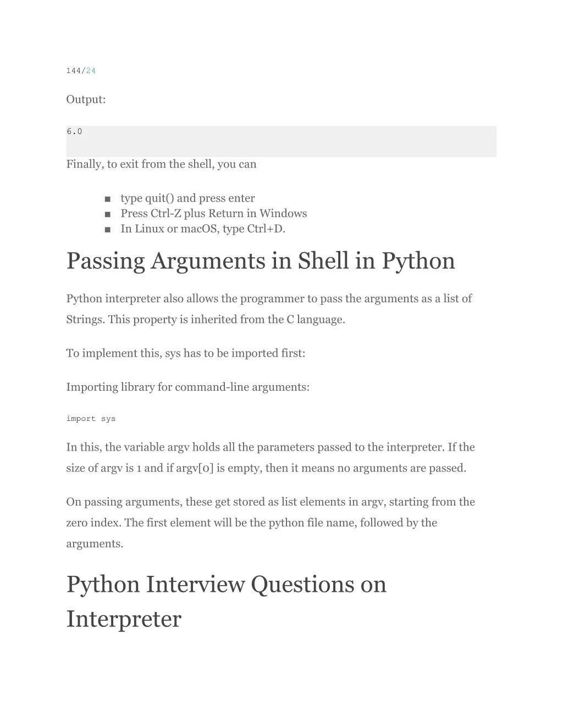563x728 pixels.
Task: Click 'Python Interview Questions on Interpreter' heading
Action: click(227, 602)
